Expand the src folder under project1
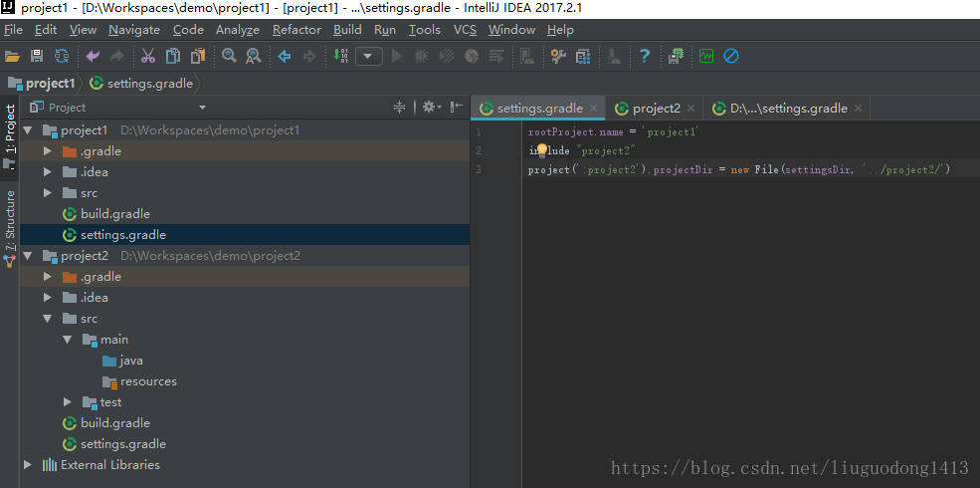 point(48,193)
